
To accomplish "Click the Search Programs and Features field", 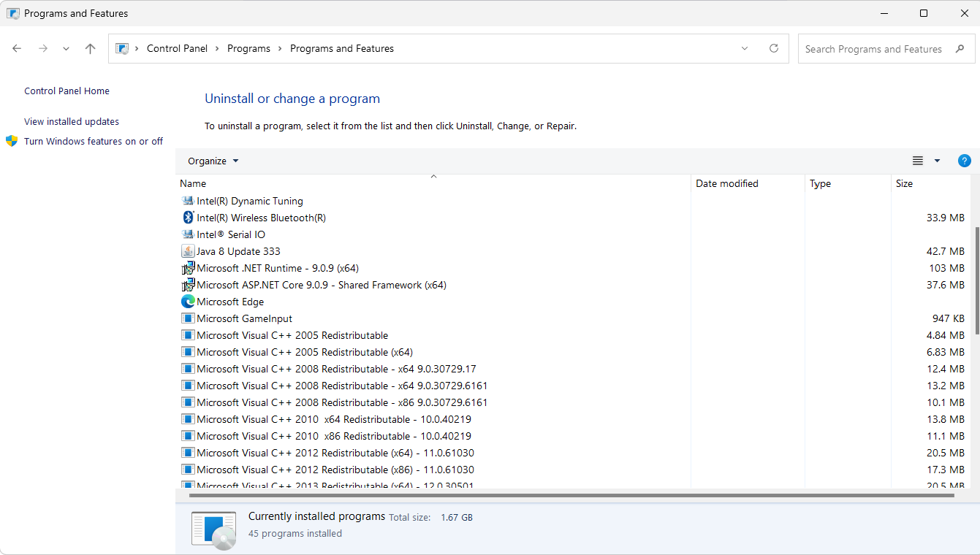I will point(873,49).
